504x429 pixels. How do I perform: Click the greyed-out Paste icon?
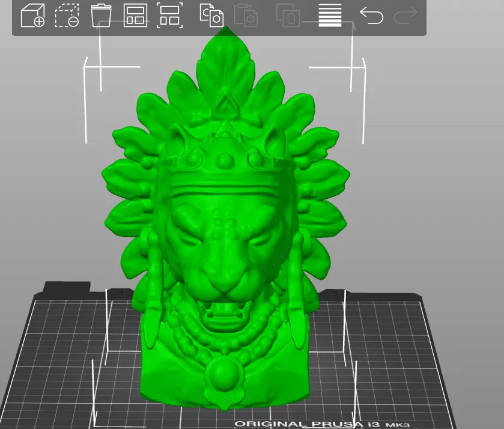[x=246, y=16]
